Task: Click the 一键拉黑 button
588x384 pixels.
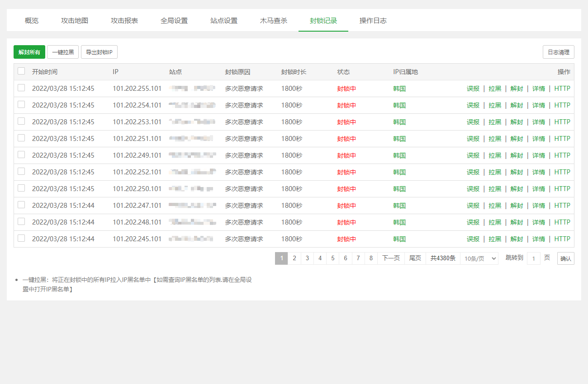Action: click(63, 52)
